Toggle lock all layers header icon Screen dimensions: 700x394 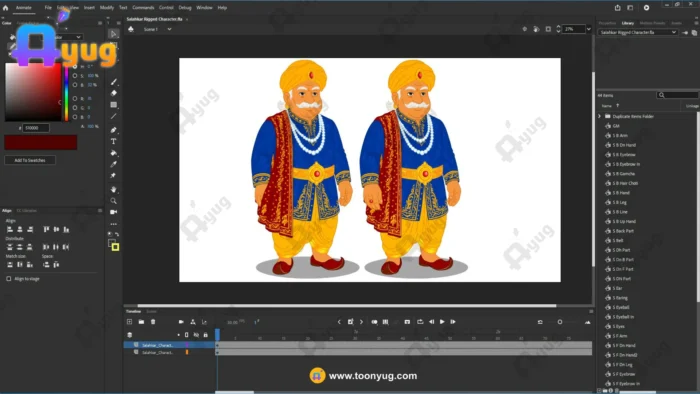[x=205, y=335]
